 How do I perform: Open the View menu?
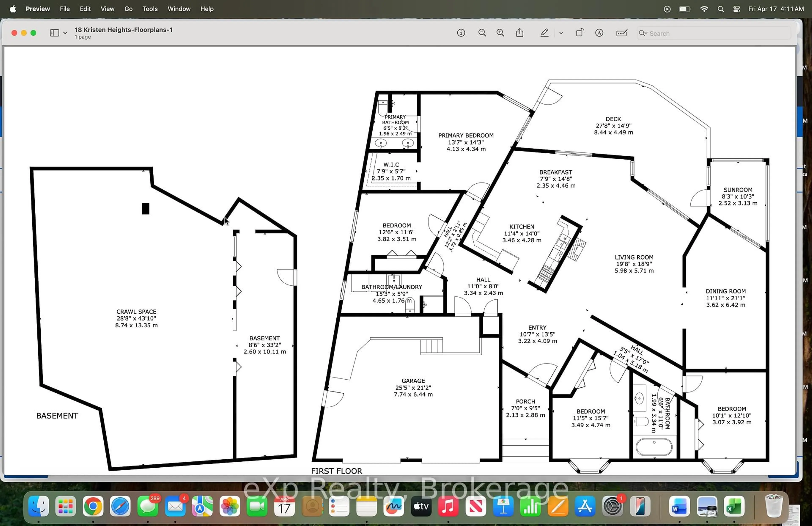pyautogui.click(x=107, y=9)
